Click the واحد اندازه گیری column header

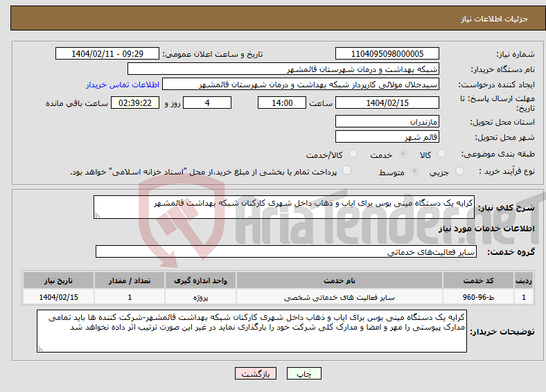pyautogui.click(x=200, y=280)
